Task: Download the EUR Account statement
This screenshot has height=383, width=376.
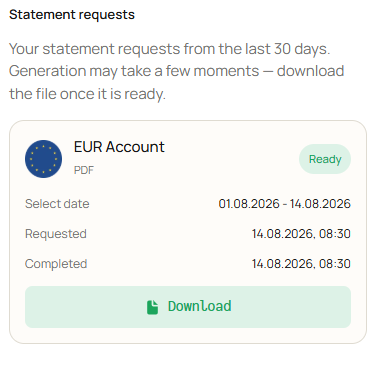Action: (188, 307)
